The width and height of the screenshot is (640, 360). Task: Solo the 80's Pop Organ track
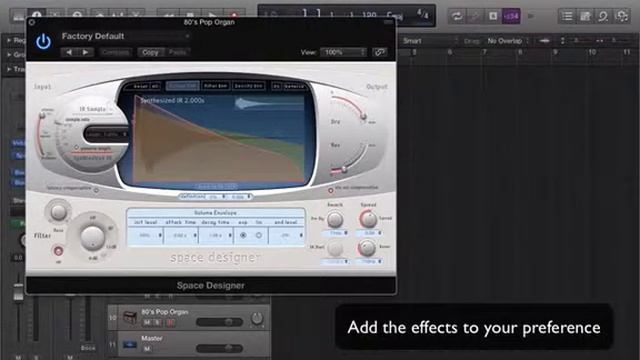(x=158, y=322)
